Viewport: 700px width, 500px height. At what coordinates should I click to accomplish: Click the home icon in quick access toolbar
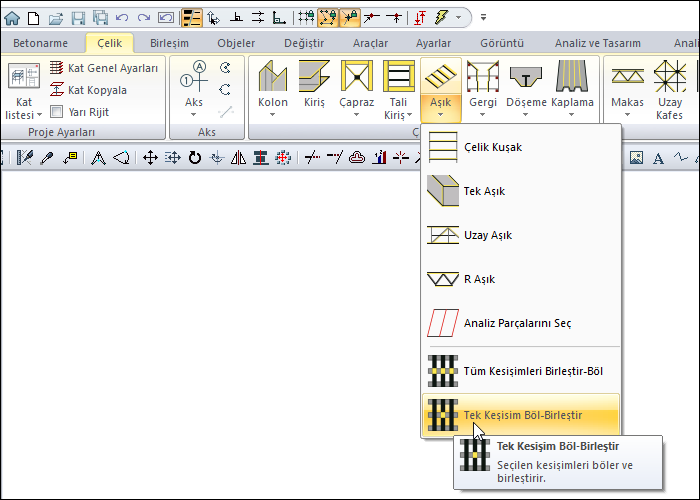point(12,17)
